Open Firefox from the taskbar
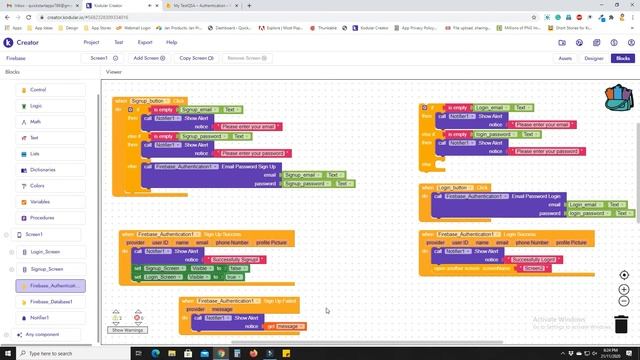640x360 pixels. tap(253, 353)
